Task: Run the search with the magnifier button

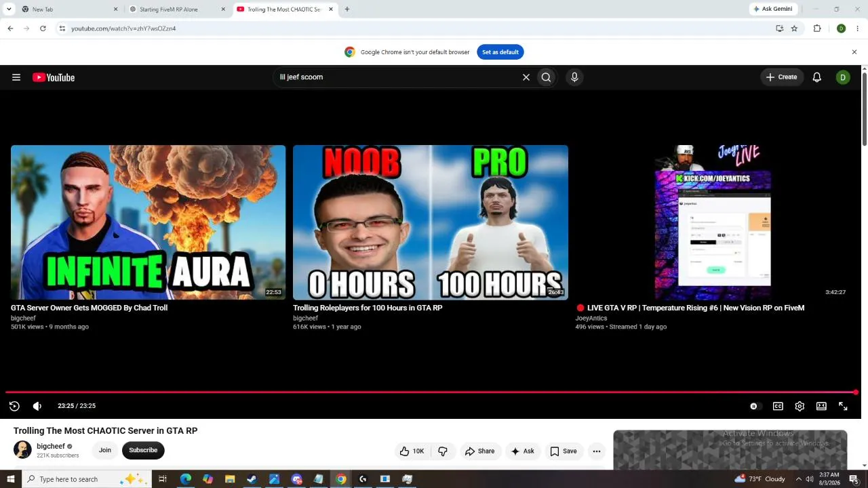Action: click(546, 77)
